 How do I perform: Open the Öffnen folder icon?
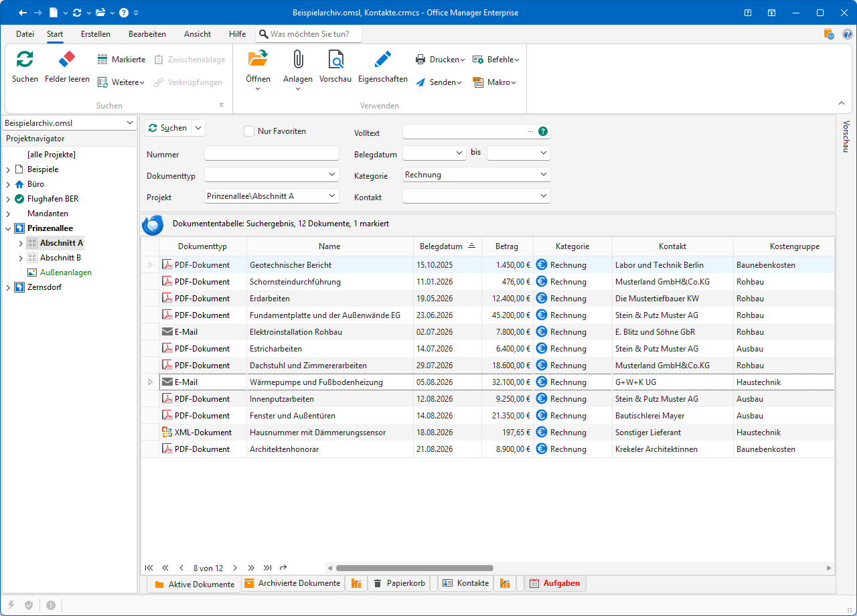pos(258,59)
